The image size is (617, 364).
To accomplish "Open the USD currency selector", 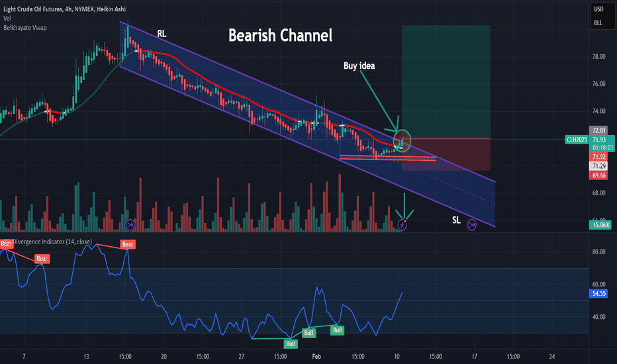I will tap(598, 9).
